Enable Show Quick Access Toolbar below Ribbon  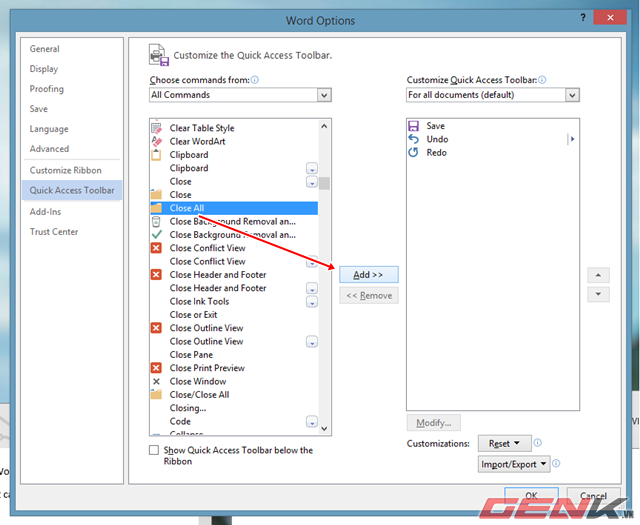click(x=154, y=452)
